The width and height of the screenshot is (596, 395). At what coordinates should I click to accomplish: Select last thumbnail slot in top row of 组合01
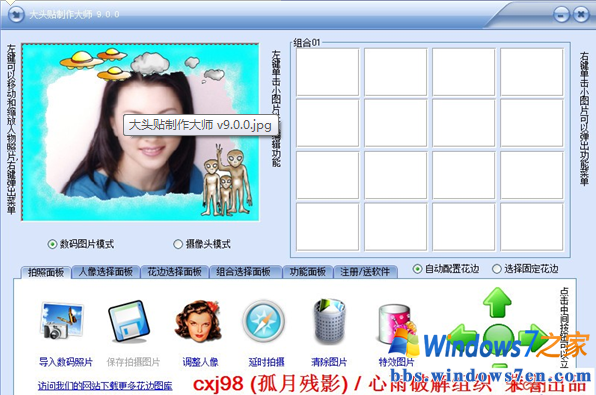tap(531, 72)
